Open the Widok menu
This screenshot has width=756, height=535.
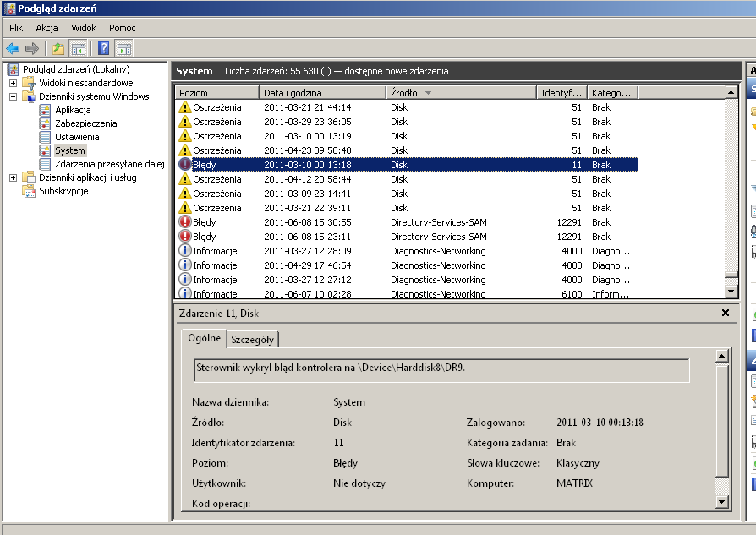click(x=84, y=28)
